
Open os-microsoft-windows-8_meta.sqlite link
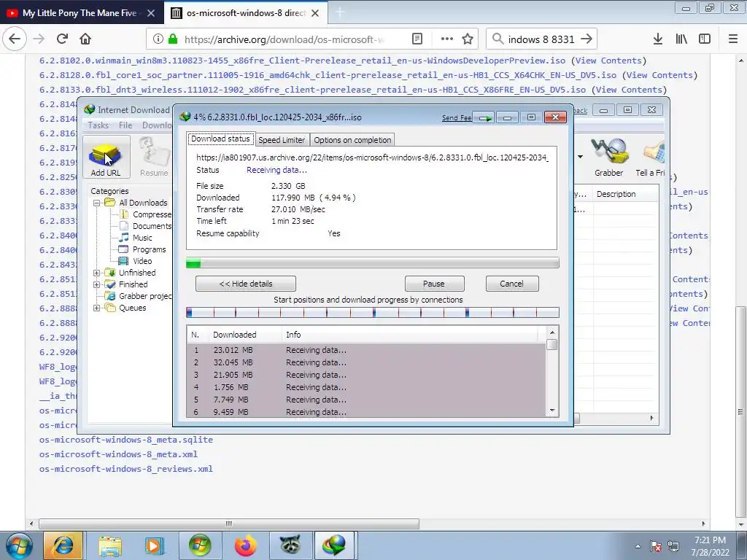coord(125,440)
